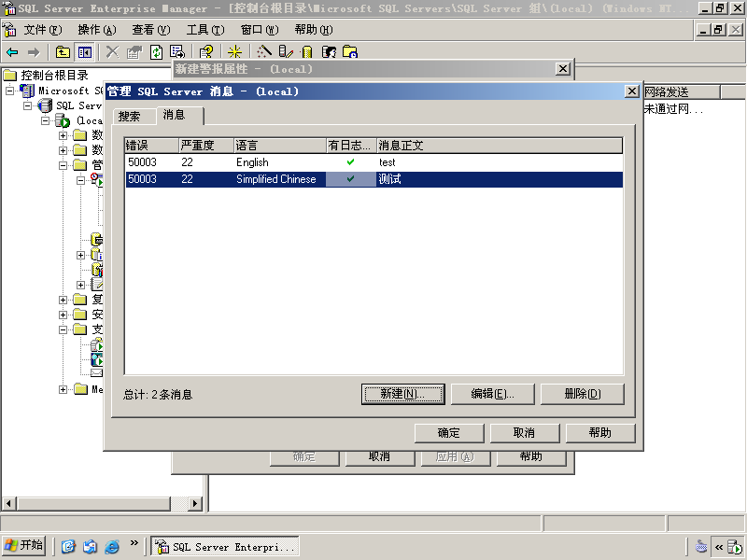Select the SQL Server Logs notepad icon
Viewport: 747px width, 560px height.
click(x=97, y=285)
